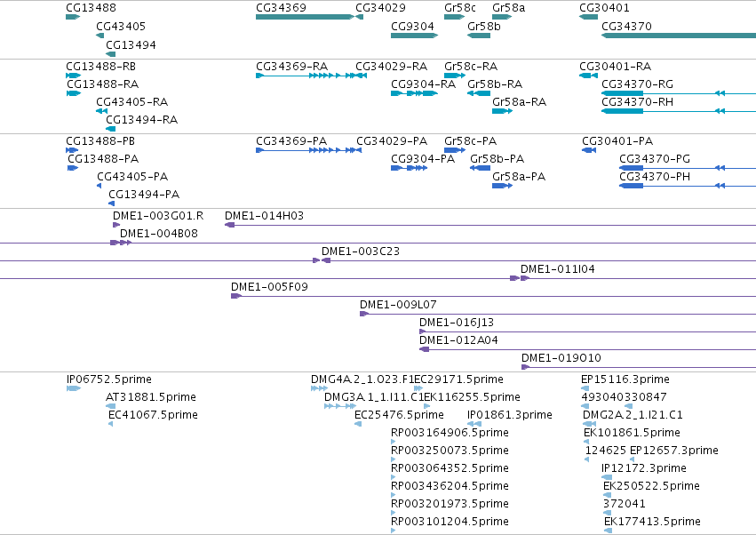This screenshot has height=535, width=756.
Task: Click the DME1-005F09 clone label
Action: (269, 287)
